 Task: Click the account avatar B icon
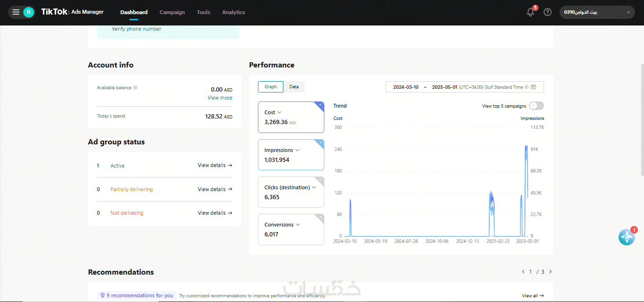[x=28, y=12]
